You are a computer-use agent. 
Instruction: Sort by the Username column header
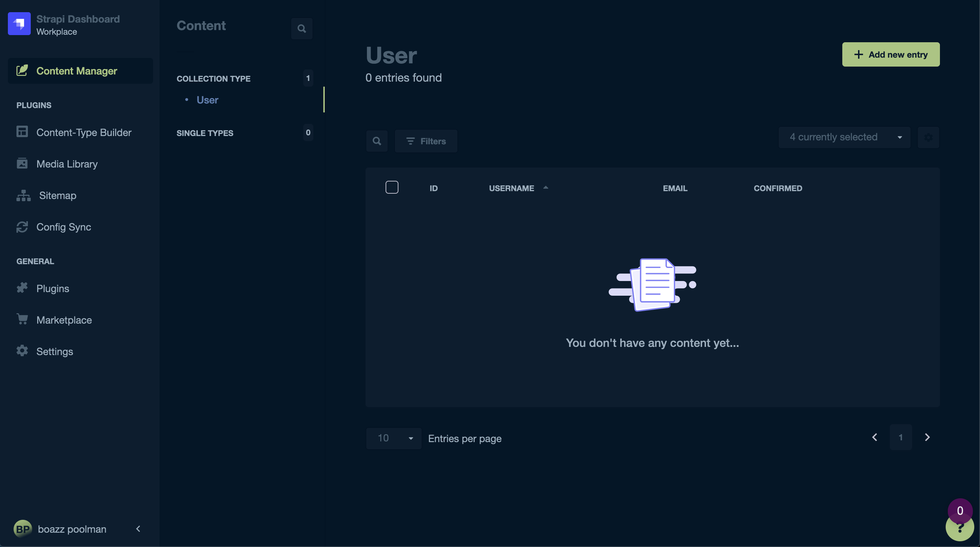[x=511, y=188]
